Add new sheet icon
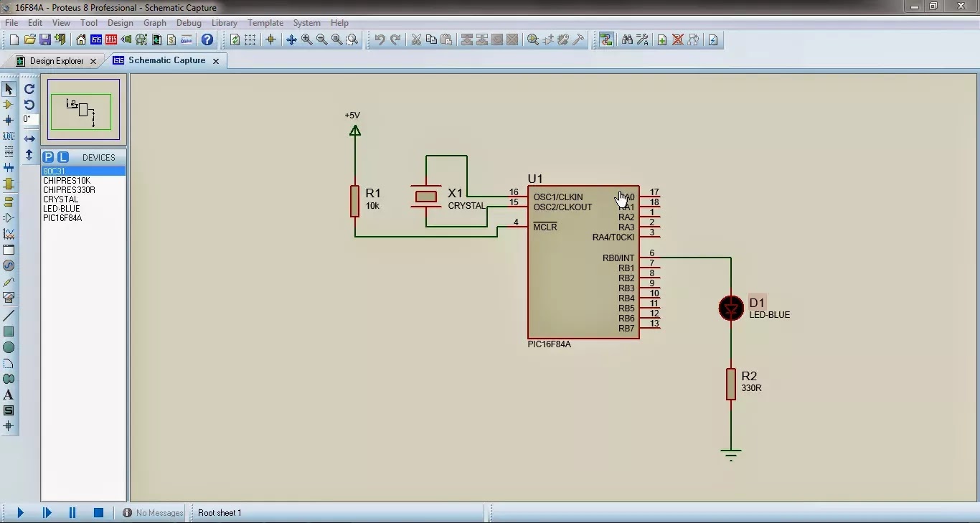This screenshot has width=980, height=523. coord(661,39)
